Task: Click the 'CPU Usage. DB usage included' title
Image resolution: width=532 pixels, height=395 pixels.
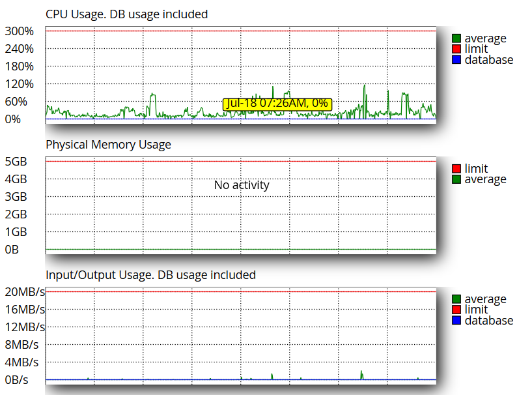Action: (126, 14)
